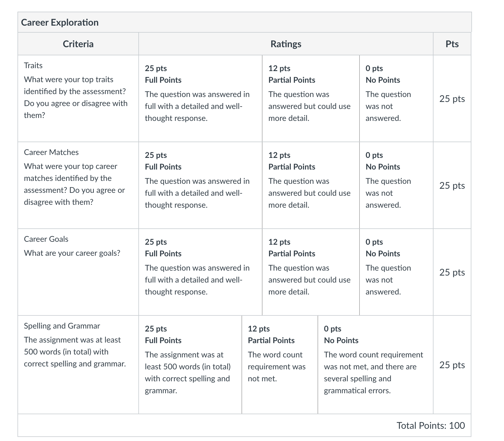Select Full Points rating for Career Matches
Viewport: 504px width, 441px height.
(x=200, y=185)
